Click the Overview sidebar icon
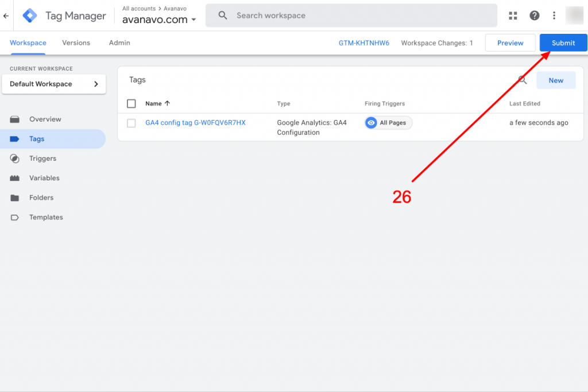This screenshot has width=588, height=392. coord(14,119)
